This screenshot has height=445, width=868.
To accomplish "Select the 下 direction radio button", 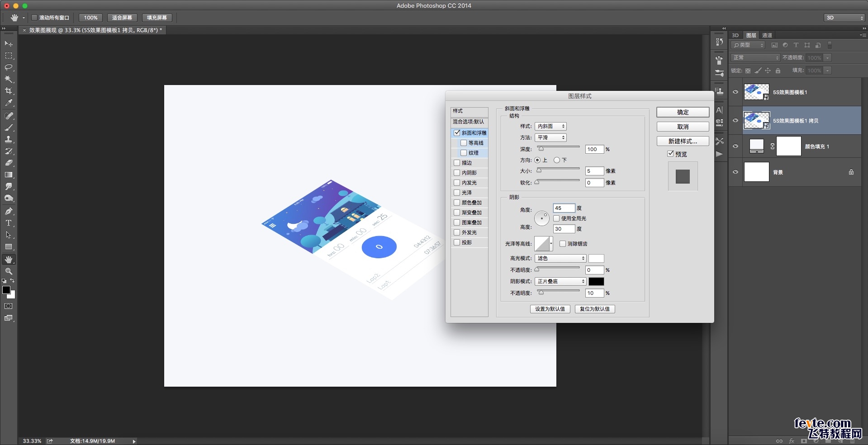I will pyautogui.click(x=557, y=160).
